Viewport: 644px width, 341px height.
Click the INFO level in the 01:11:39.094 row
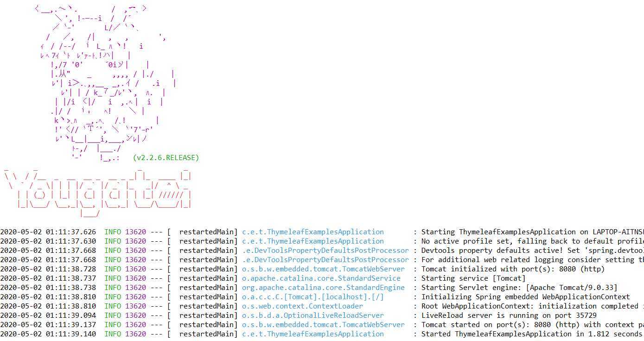click(113, 315)
